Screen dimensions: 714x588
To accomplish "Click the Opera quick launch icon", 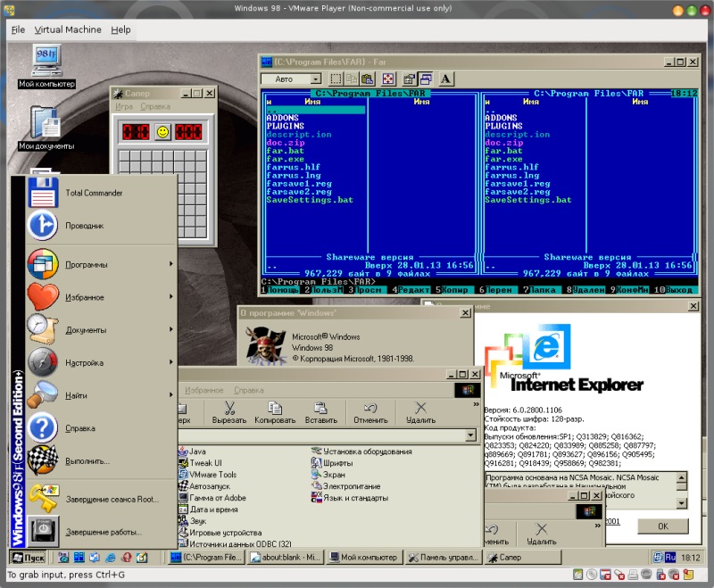I will tap(127, 558).
